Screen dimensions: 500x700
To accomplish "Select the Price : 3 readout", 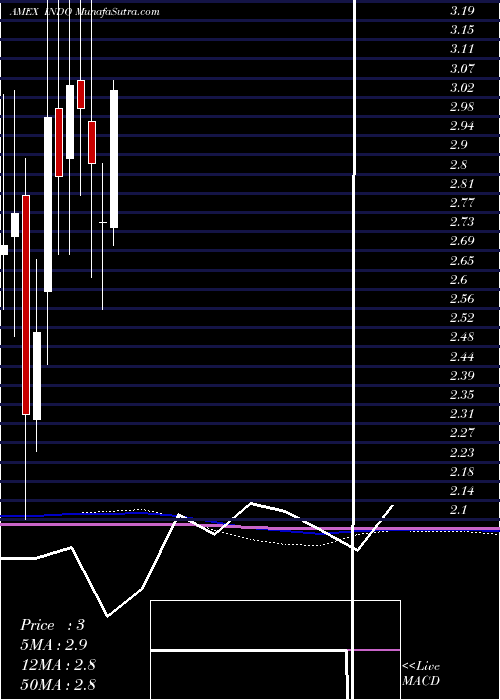I will click(52, 625).
